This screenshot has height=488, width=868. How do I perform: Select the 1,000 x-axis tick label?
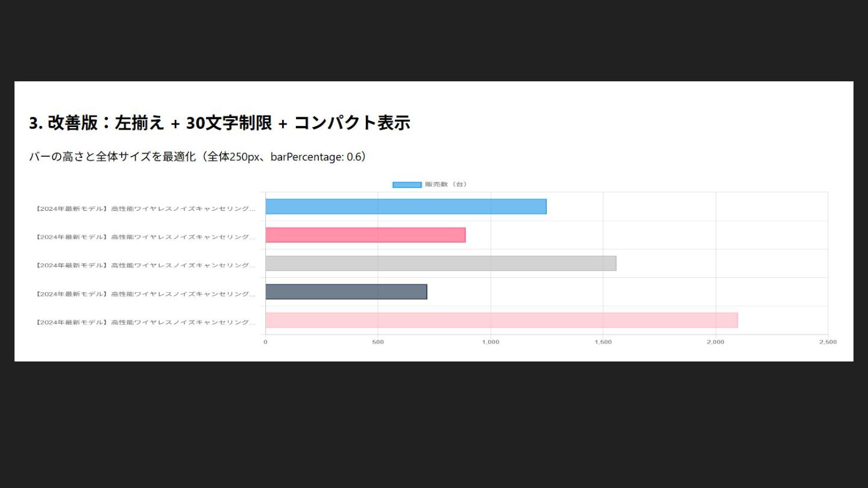pos(491,342)
